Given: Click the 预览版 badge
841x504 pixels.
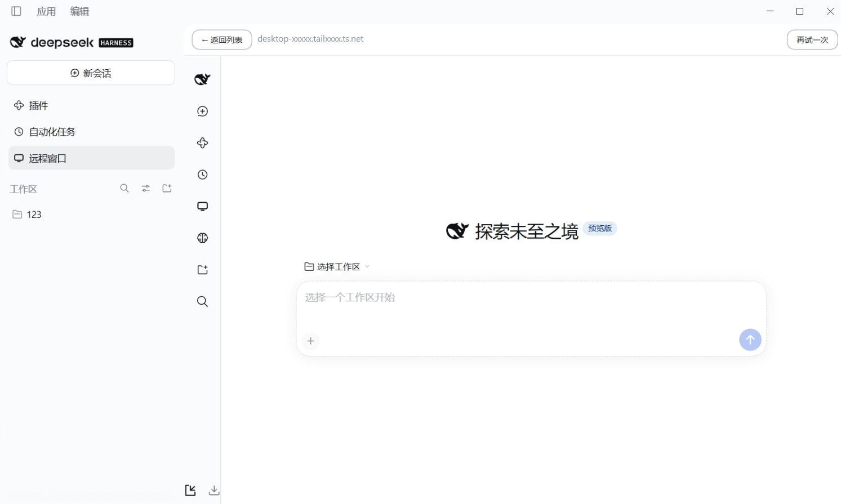Looking at the screenshot, I should [600, 228].
